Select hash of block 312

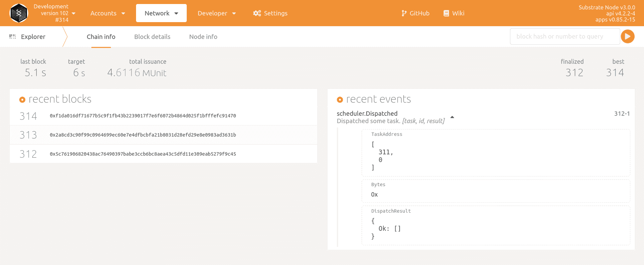tap(143, 154)
